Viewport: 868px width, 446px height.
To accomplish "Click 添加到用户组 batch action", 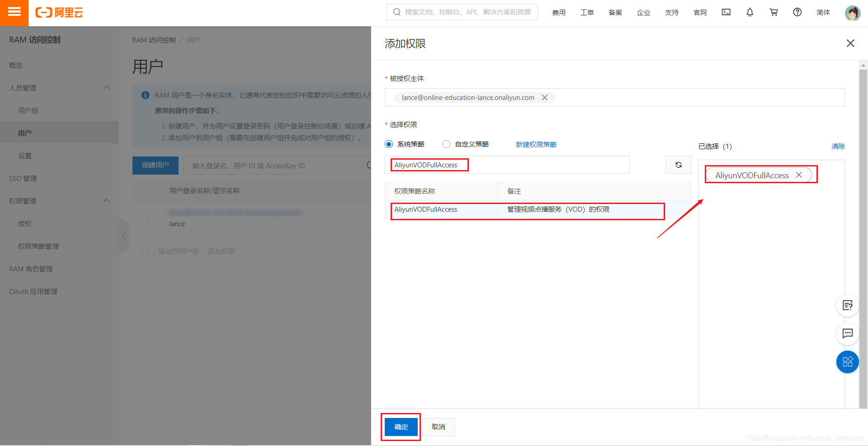I will (x=178, y=251).
